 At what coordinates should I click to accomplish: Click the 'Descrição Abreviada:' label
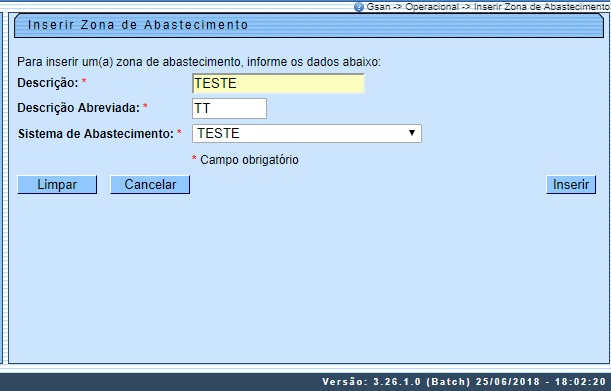(x=78, y=108)
